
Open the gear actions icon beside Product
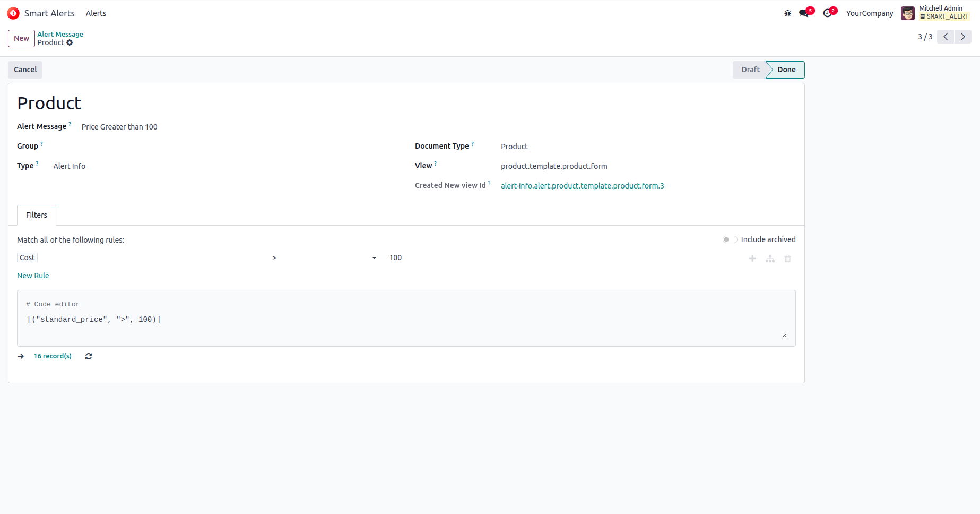(x=70, y=42)
